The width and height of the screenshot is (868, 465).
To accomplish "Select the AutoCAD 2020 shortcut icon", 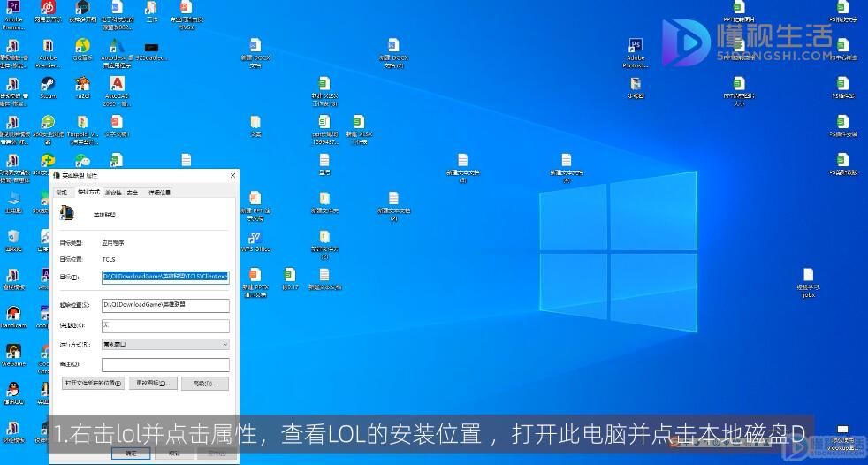I will (x=117, y=91).
